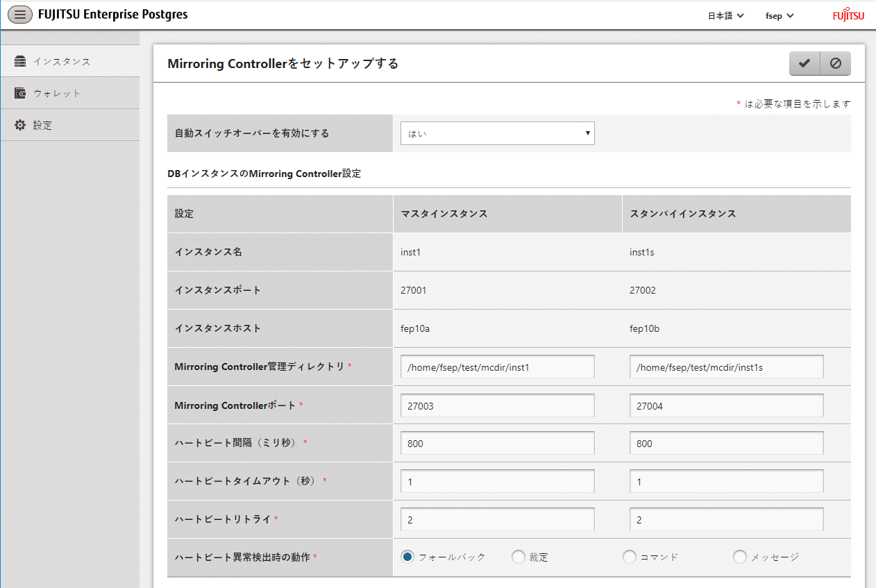Open the 自動スイッチオーバー dropdown showing はい
Image resolution: width=876 pixels, height=588 pixels.
497,133
